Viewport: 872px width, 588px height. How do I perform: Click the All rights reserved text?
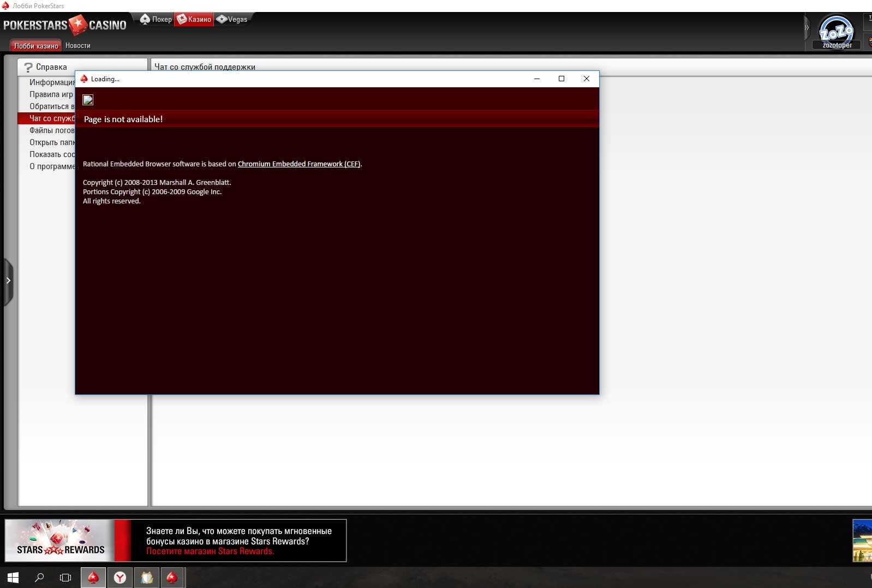click(x=112, y=201)
